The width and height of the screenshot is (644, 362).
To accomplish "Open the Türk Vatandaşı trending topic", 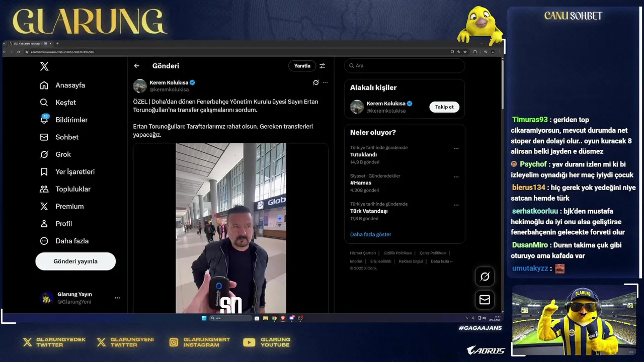I will click(369, 211).
